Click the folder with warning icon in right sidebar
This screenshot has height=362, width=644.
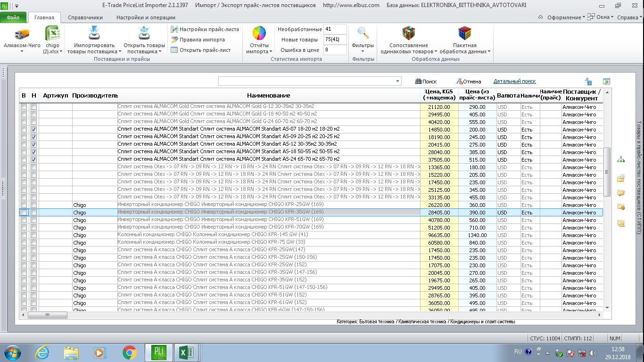click(621, 223)
